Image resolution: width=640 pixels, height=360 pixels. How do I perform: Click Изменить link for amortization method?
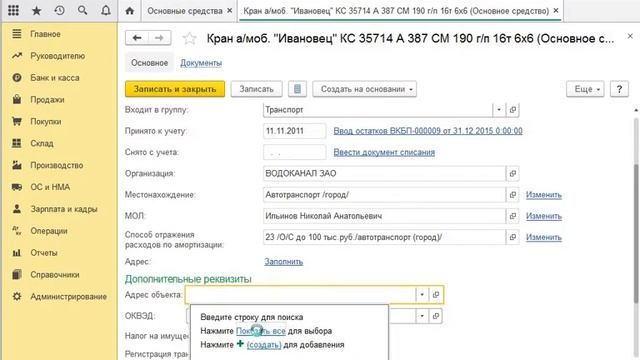(544, 237)
